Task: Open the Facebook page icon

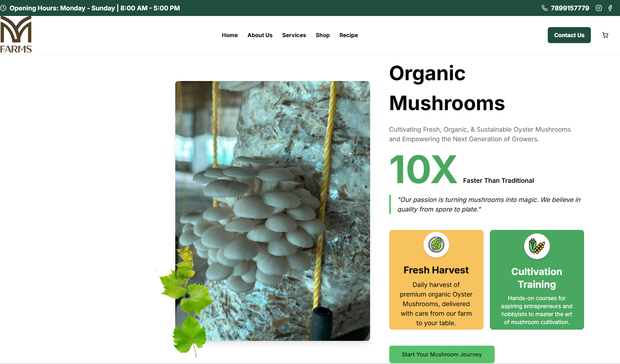Action: pos(610,8)
